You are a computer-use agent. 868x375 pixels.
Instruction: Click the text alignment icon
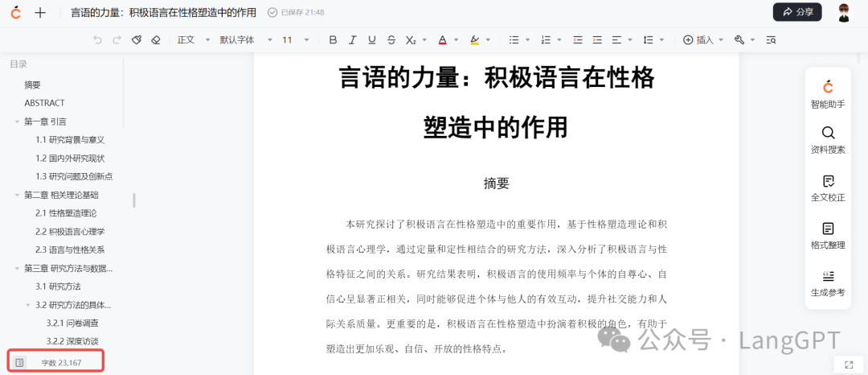pos(616,40)
